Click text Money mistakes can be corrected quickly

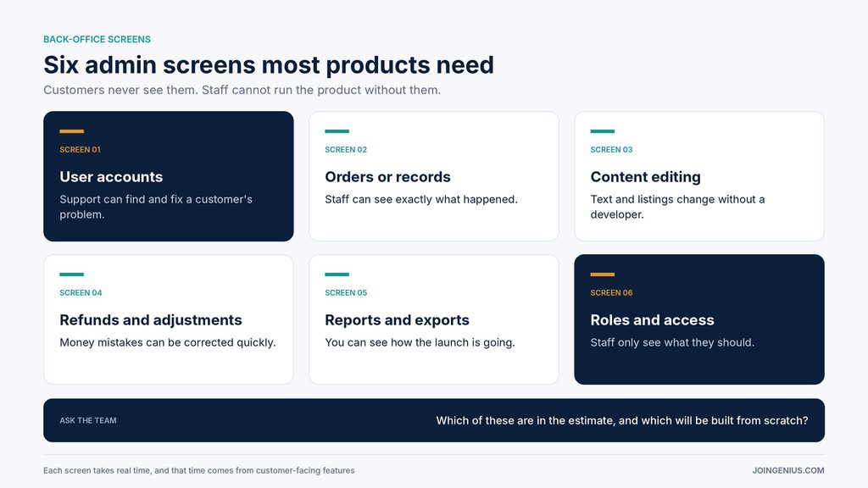point(168,342)
